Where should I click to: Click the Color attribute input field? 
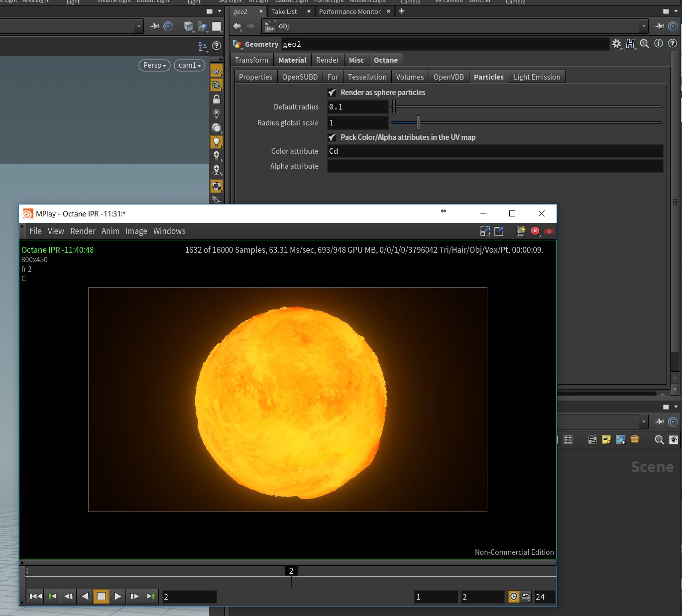tap(495, 151)
